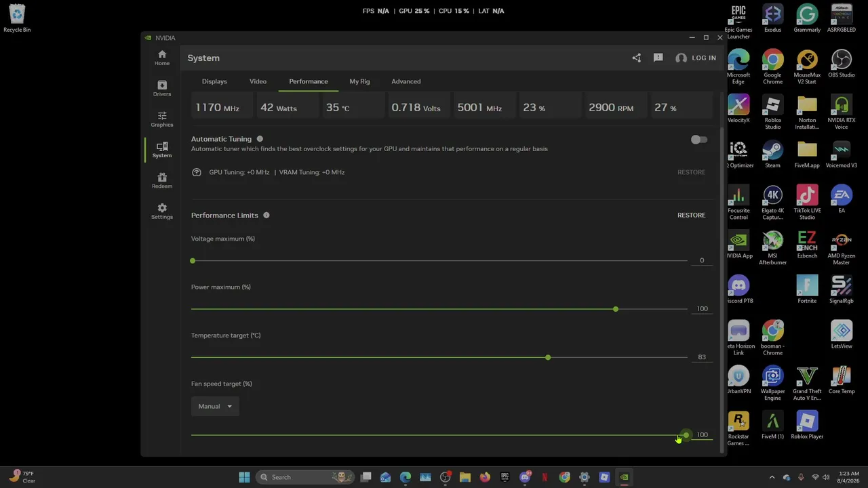
Task: Toggle the Automatic Tuning switch
Action: click(x=698, y=140)
